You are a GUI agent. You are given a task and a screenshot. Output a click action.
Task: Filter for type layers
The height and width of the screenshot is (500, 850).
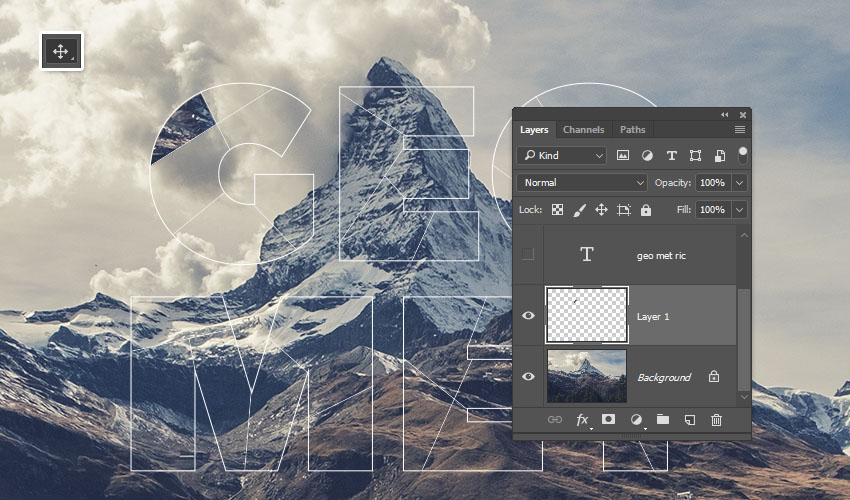(672, 156)
